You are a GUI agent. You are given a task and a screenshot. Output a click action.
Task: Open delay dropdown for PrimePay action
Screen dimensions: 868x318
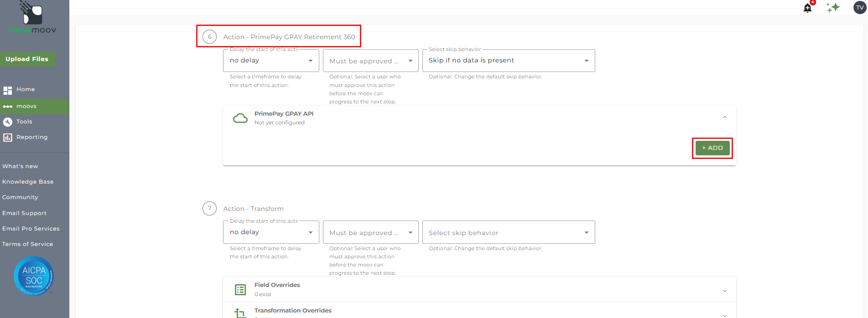point(271,61)
